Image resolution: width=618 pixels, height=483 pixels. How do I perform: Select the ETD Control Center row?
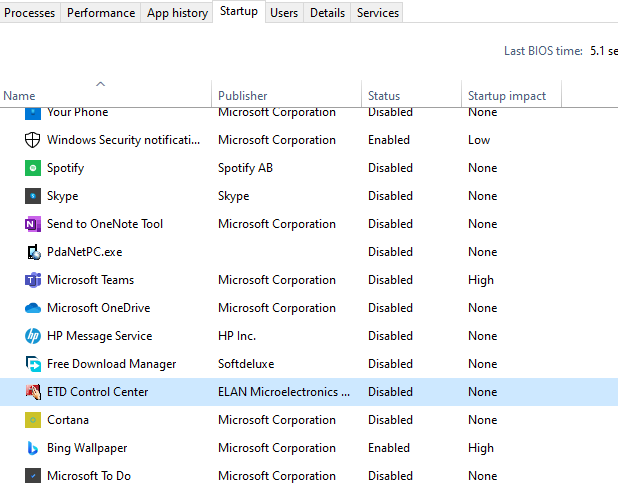pos(309,392)
